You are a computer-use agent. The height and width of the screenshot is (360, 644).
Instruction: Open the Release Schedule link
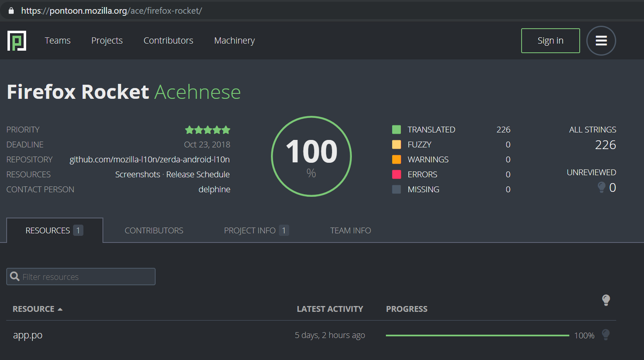click(198, 174)
